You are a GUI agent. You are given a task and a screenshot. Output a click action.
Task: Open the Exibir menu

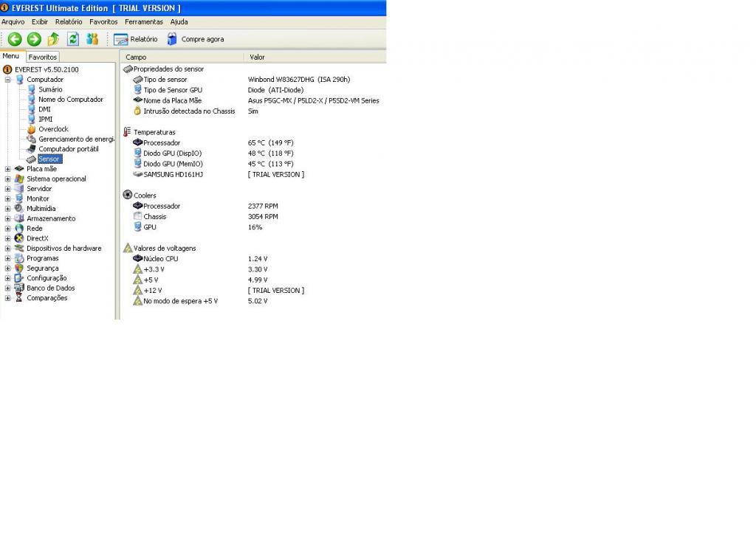pos(40,21)
